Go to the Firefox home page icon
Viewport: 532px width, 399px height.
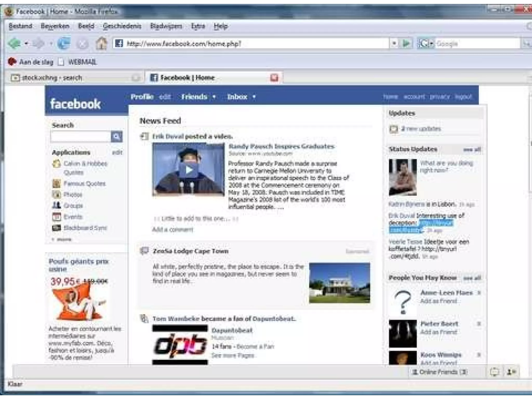coord(101,43)
